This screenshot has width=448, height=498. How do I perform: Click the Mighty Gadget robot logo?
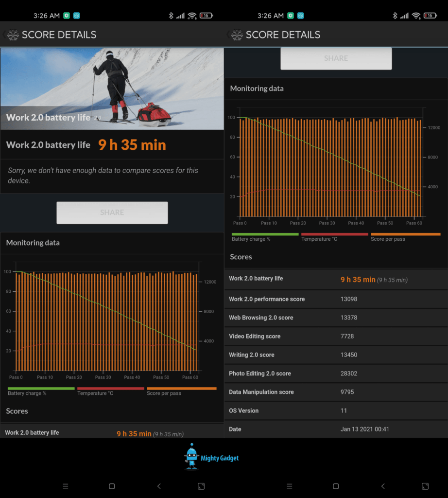point(192,457)
